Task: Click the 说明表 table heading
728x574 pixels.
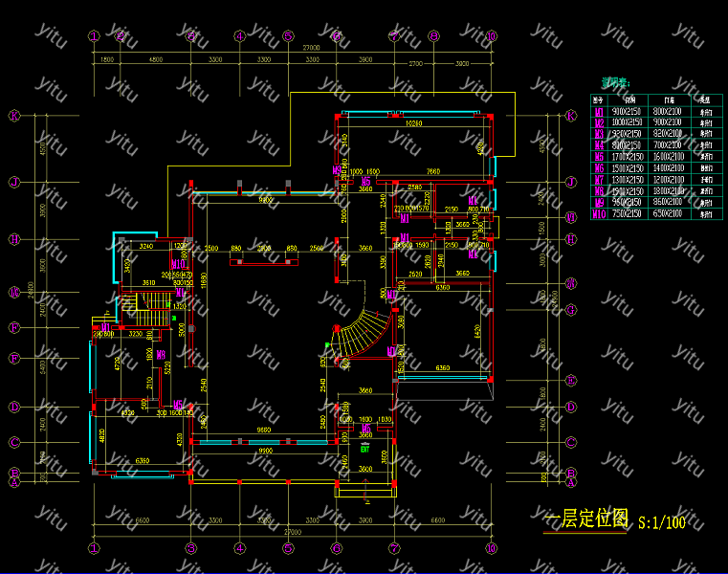Action: 614,83
